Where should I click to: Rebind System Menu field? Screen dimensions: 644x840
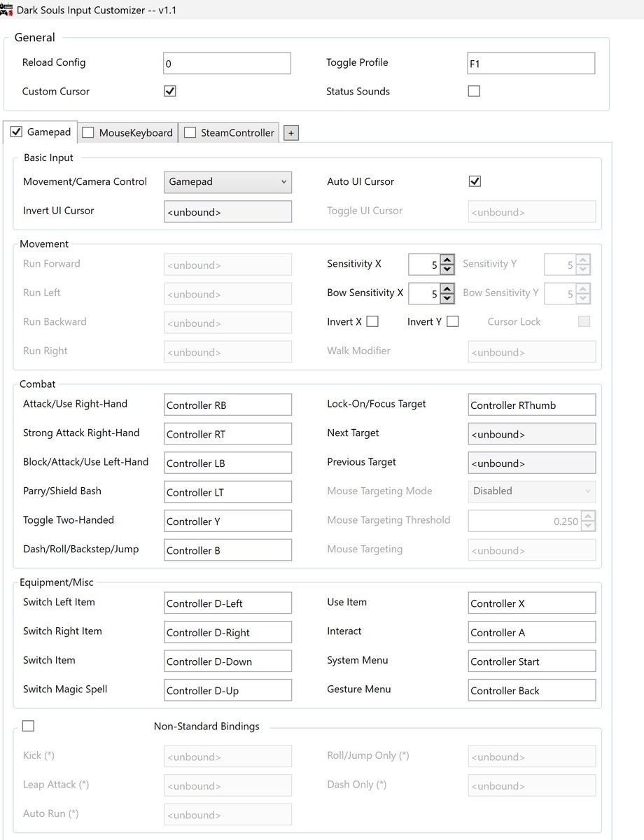[532, 661]
